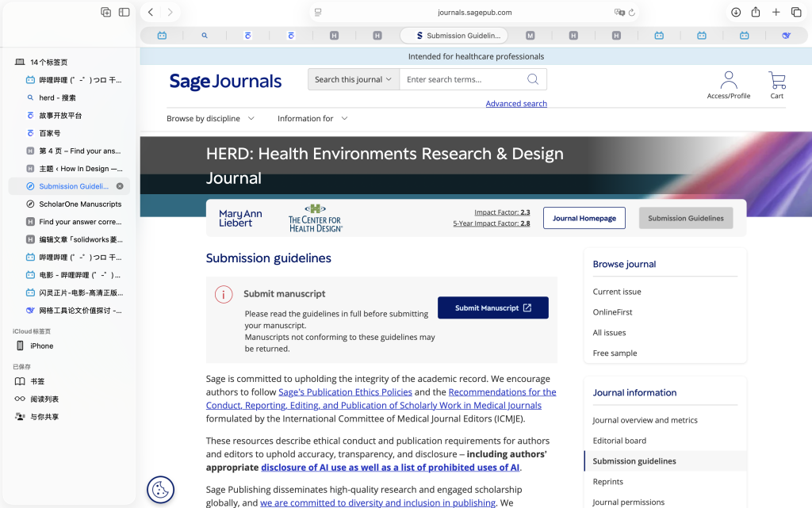The image size is (812, 508).
Task: Expand the Browse by discipline menu
Action: click(x=210, y=118)
